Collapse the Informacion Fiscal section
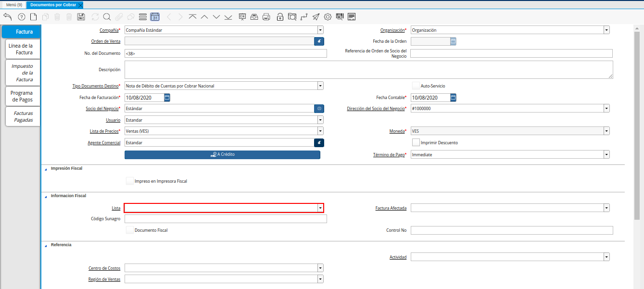The image size is (644, 289). point(46,196)
